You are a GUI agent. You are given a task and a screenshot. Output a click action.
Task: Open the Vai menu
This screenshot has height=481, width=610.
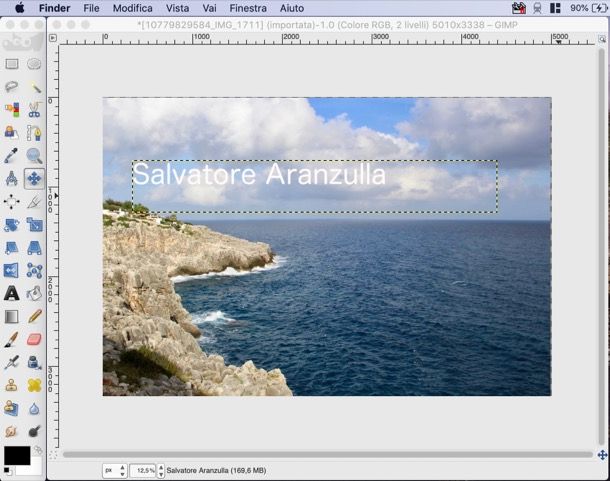pos(209,8)
